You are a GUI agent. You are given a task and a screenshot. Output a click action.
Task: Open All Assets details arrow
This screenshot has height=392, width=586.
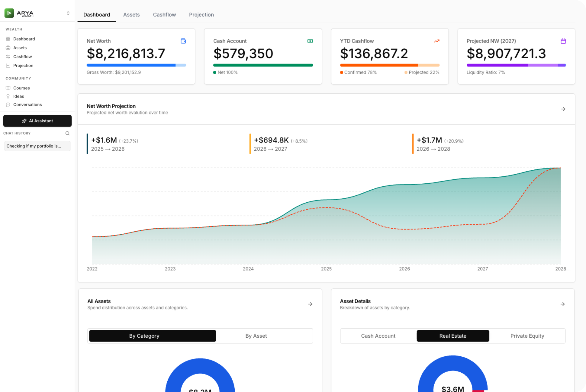coord(310,304)
